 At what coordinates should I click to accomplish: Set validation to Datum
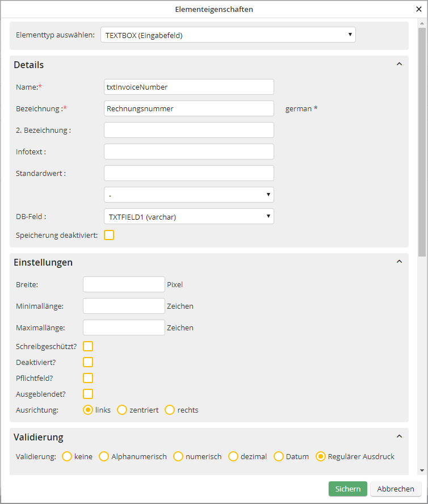(x=279, y=456)
